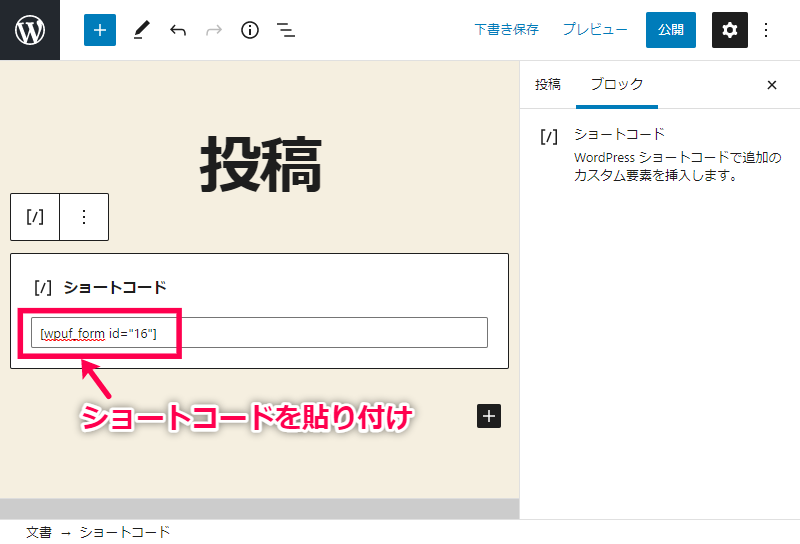Screen dimensions: 800x544
Task: Click the 公開 publish button
Action: click(670, 30)
